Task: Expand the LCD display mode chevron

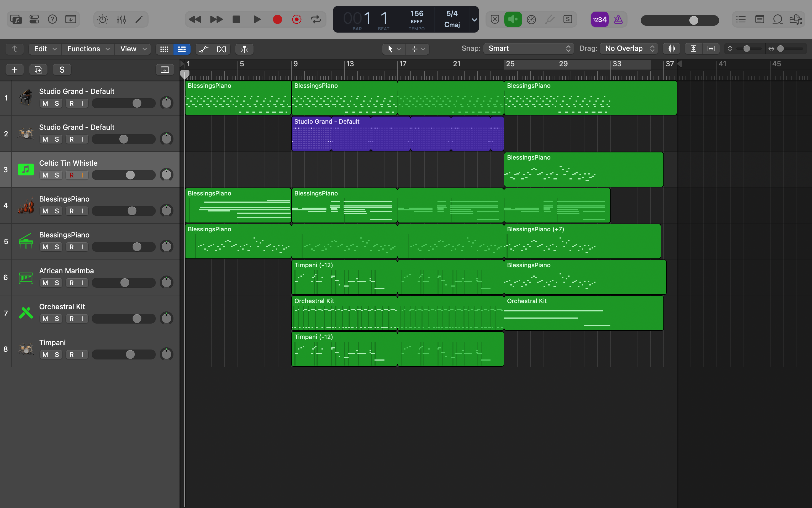Action: tap(474, 20)
